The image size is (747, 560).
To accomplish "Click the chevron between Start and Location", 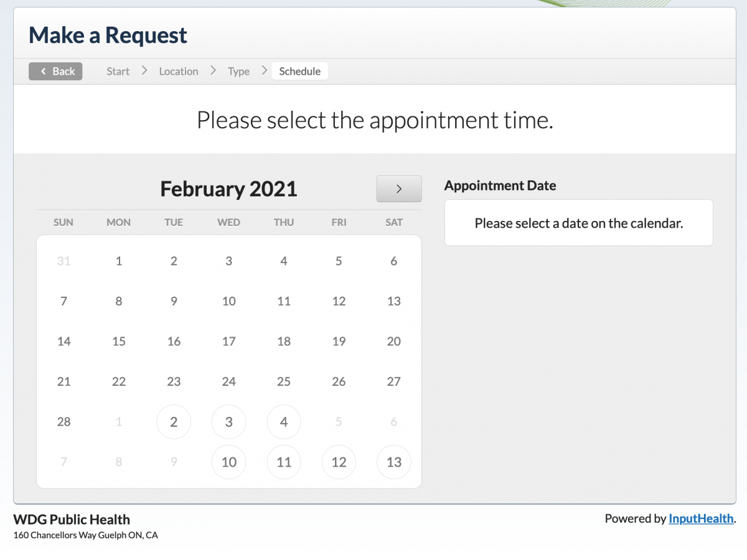I will (144, 71).
